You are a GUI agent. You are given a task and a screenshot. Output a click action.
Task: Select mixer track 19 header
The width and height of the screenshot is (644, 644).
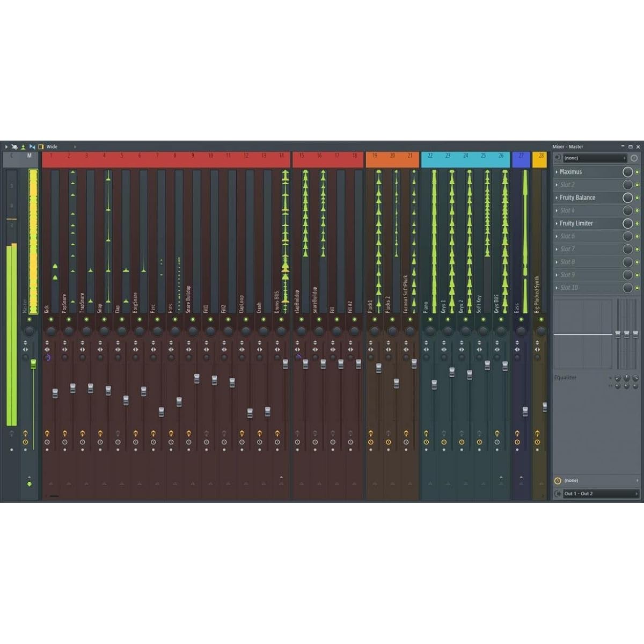click(375, 159)
